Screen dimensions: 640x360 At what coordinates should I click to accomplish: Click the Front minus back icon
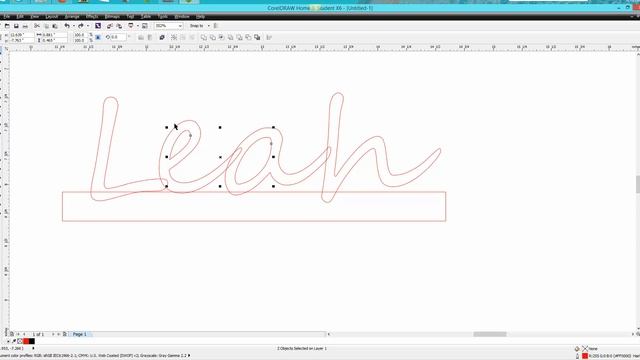239,38
